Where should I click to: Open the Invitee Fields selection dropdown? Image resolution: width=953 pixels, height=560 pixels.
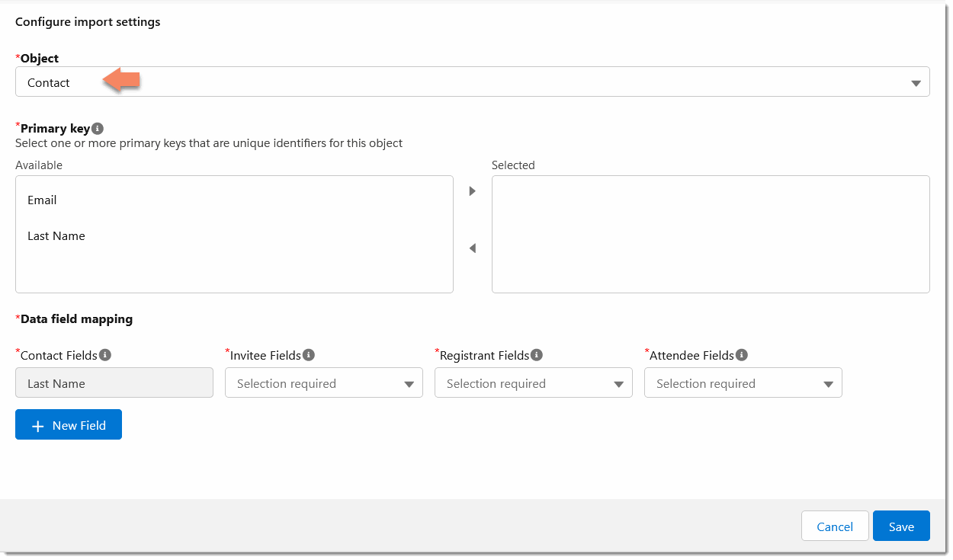coord(323,382)
